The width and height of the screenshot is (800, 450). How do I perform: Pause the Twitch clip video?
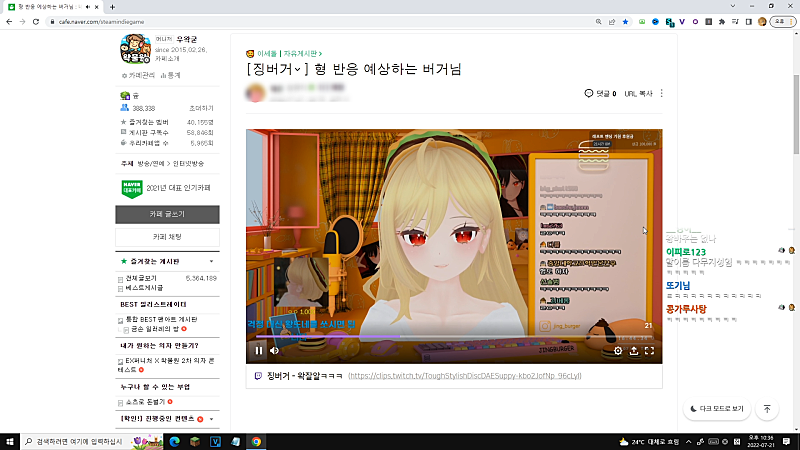(259, 350)
